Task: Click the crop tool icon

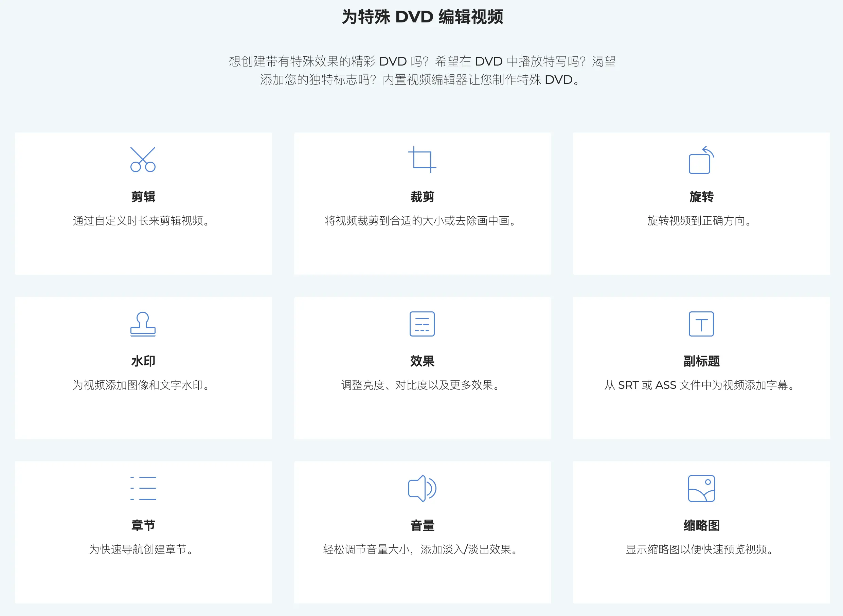Action: pyautogui.click(x=422, y=160)
